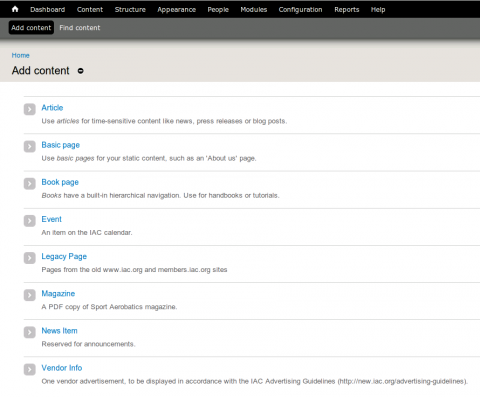The height and width of the screenshot is (397, 480).
Task: Create a new Book page
Action: coord(60,182)
